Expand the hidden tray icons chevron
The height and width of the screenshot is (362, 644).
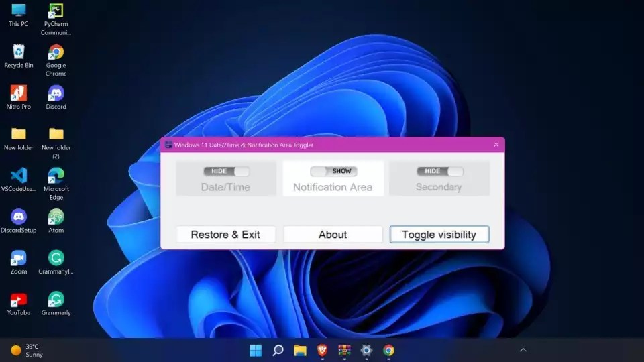523,350
